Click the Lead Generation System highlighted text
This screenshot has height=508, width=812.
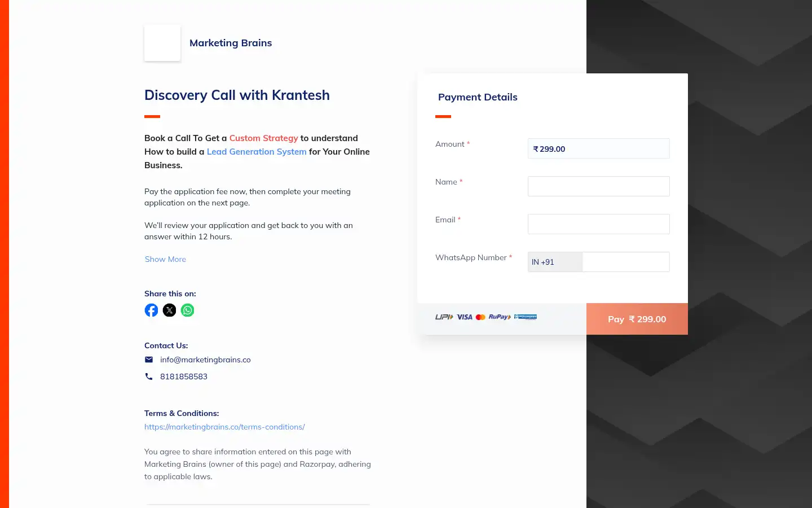point(257,152)
